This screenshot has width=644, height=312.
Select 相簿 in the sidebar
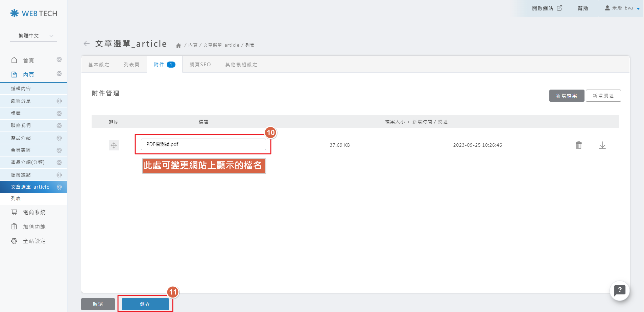(16, 113)
